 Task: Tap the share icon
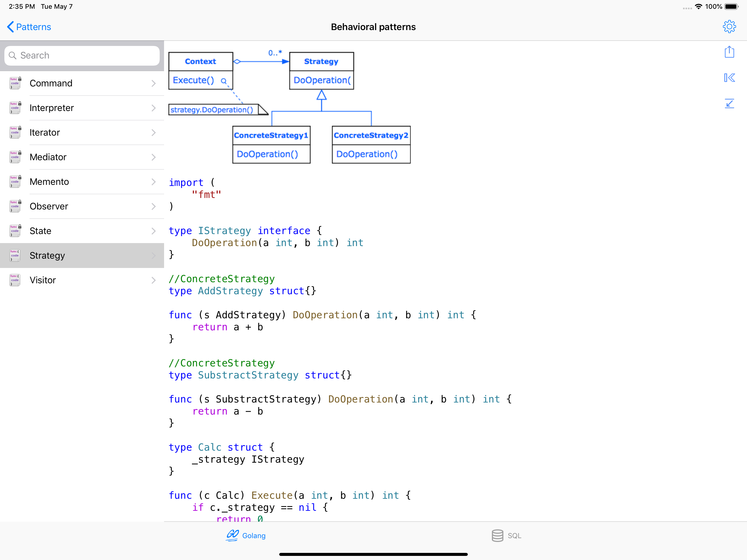click(729, 52)
